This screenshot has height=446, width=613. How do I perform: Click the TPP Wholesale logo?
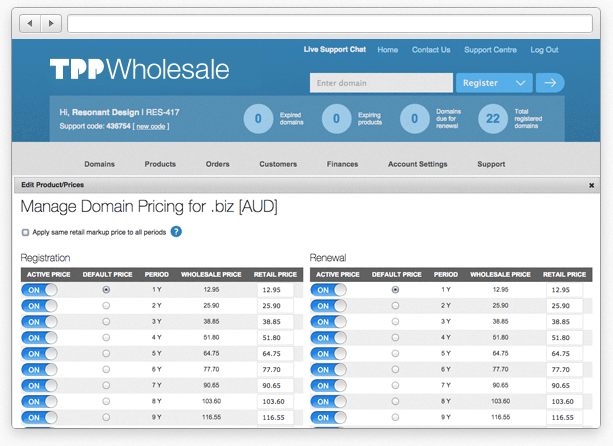pos(139,69)
